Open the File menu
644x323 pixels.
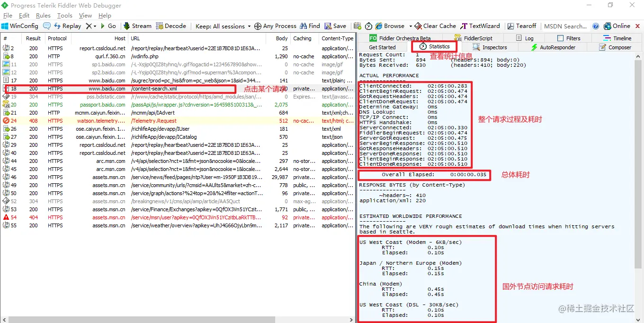(8, 16)
